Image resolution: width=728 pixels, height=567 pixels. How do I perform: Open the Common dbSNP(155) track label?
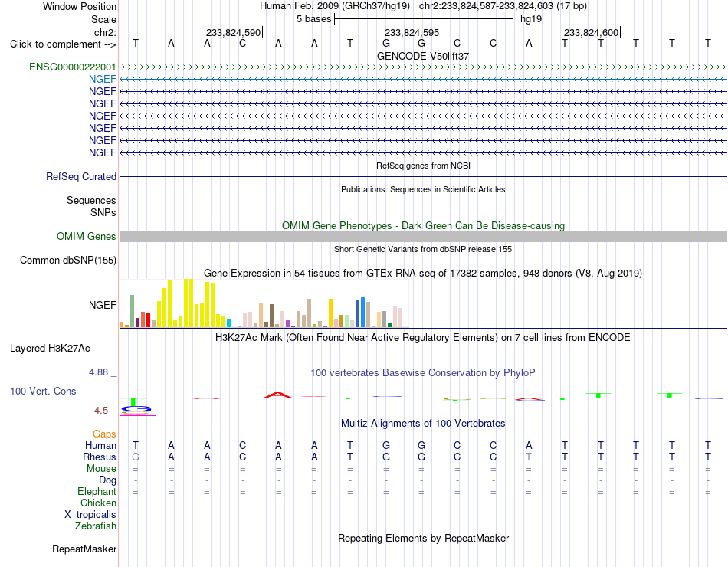68,260
